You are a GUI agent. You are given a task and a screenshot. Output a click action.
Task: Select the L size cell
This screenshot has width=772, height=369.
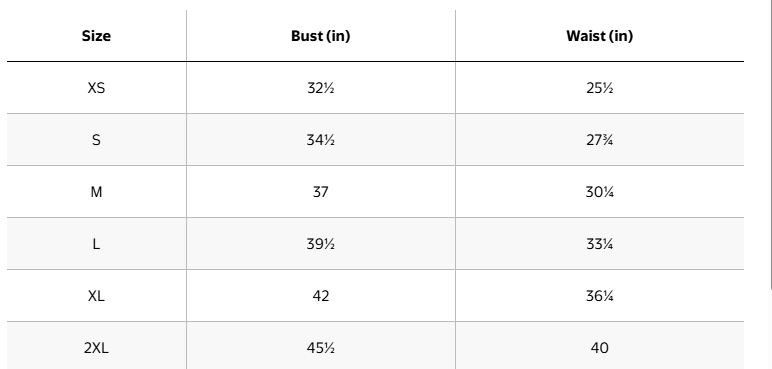click(96, 244)
